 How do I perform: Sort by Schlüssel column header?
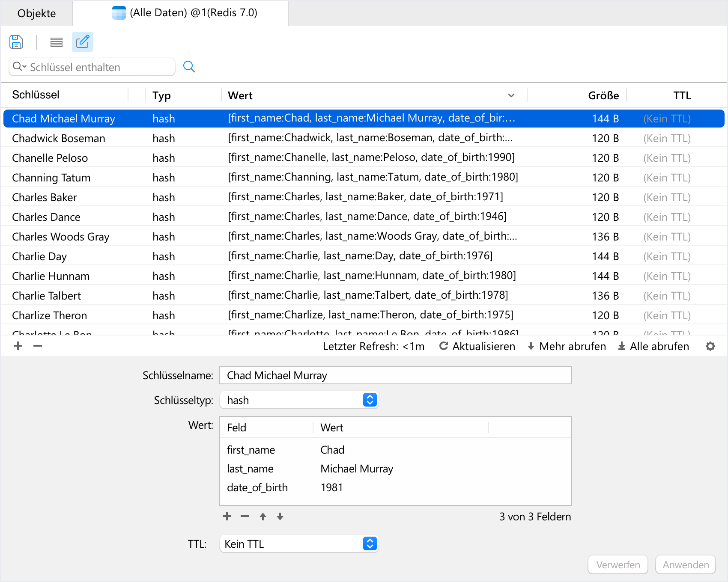pyautogui.click(x=36, y=95)
